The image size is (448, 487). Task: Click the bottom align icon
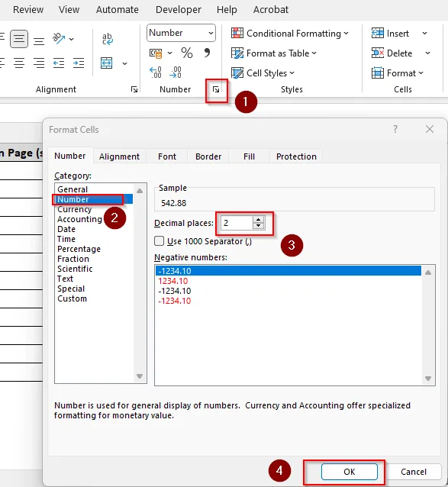(x=39, y=40)
